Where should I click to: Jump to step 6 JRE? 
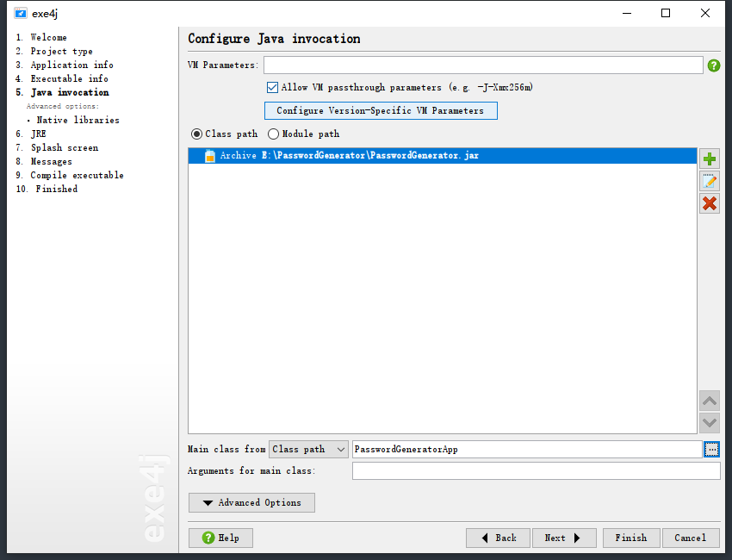[31, 134]
